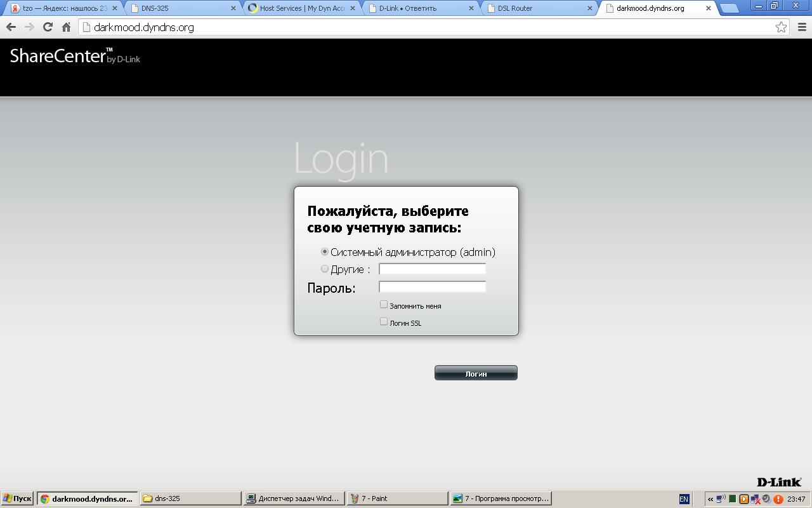Screen dimensions: 812x508
Task: Bookmark page with the star icon
Action: pyautogui.click(x=781, y=27)
